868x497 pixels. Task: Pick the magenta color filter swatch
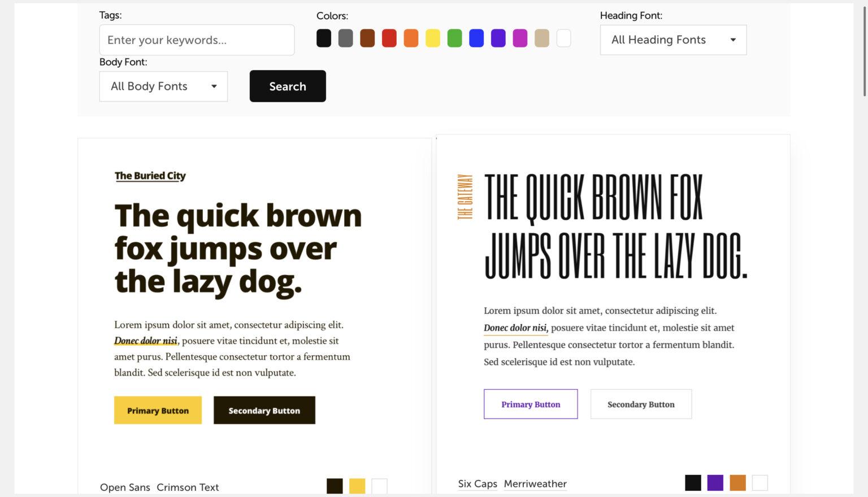520,38
